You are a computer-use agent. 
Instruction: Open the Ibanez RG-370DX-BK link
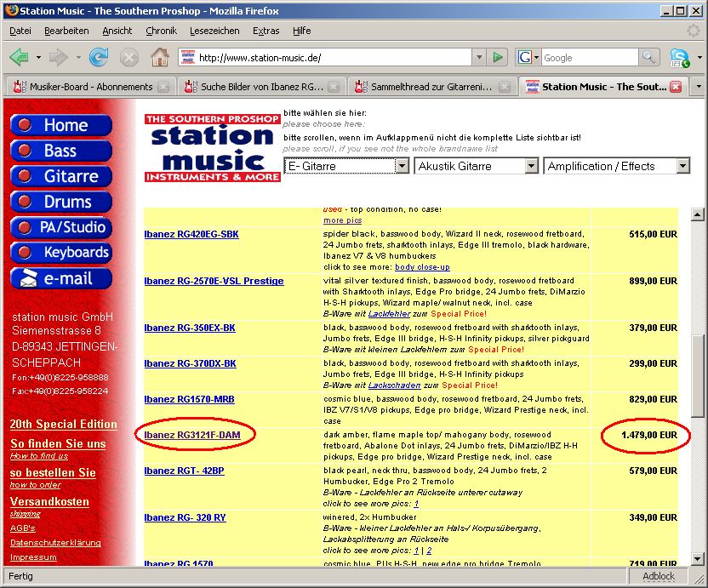[190, 363]
